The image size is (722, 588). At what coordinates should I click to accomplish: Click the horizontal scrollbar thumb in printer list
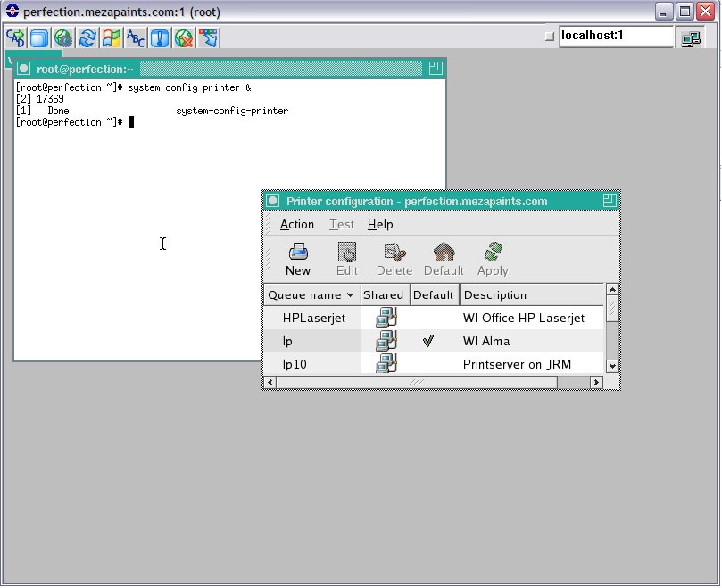tap(417, 382)
